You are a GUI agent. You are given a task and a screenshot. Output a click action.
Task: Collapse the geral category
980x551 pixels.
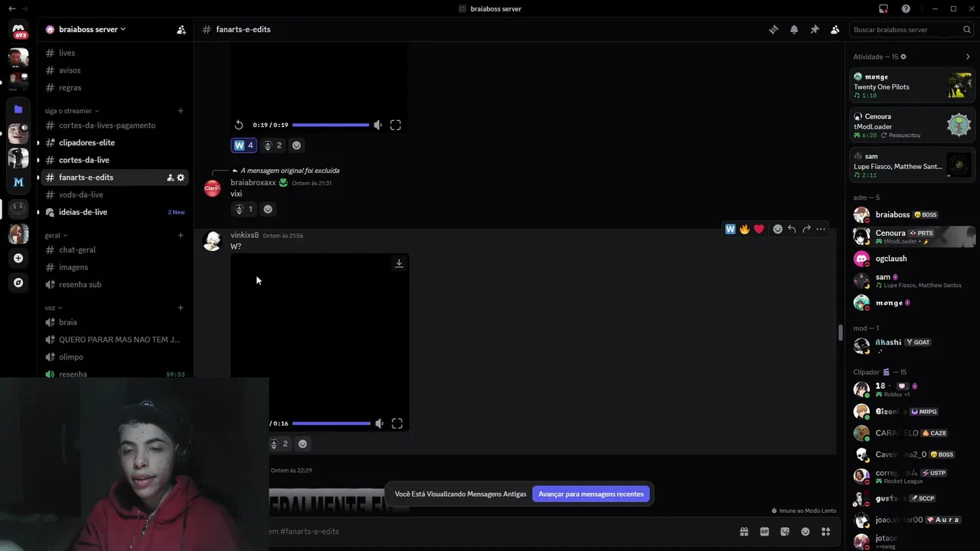click(x=56, y=236)
